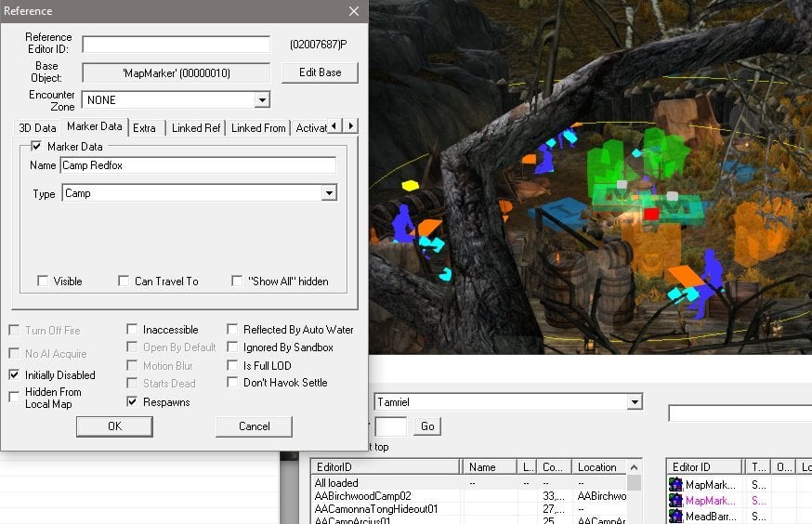The width and height of the screenshot is (812, 524).
Task: Open the Linked Ref tab
Action: click(x=196, y=128)
